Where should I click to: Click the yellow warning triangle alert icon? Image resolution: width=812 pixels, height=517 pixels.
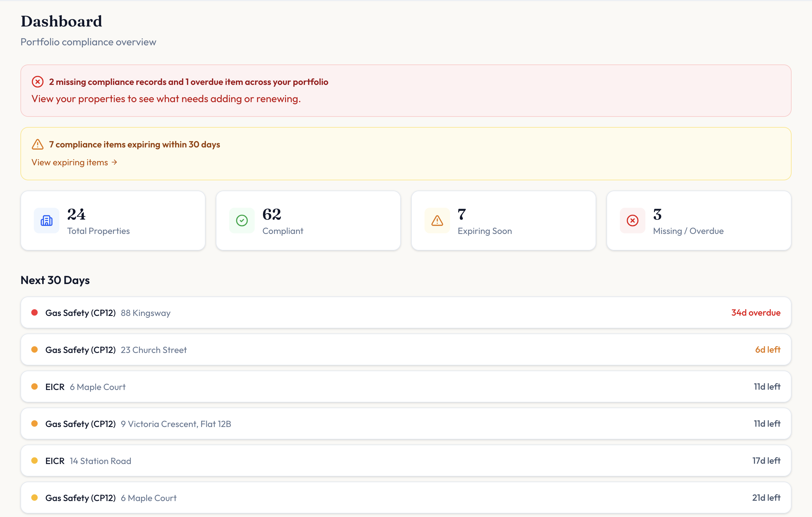pyautogui.click(x=37, y=144)
